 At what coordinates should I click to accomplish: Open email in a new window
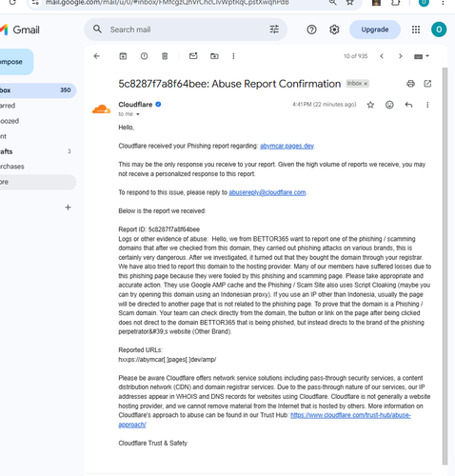(x=427, y=84)
